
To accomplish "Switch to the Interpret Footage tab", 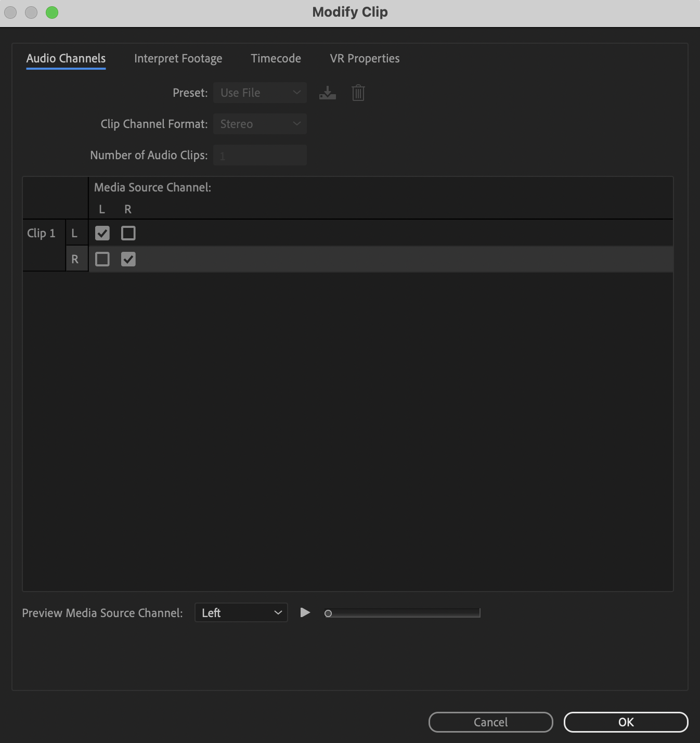I will tap(178, 59).
